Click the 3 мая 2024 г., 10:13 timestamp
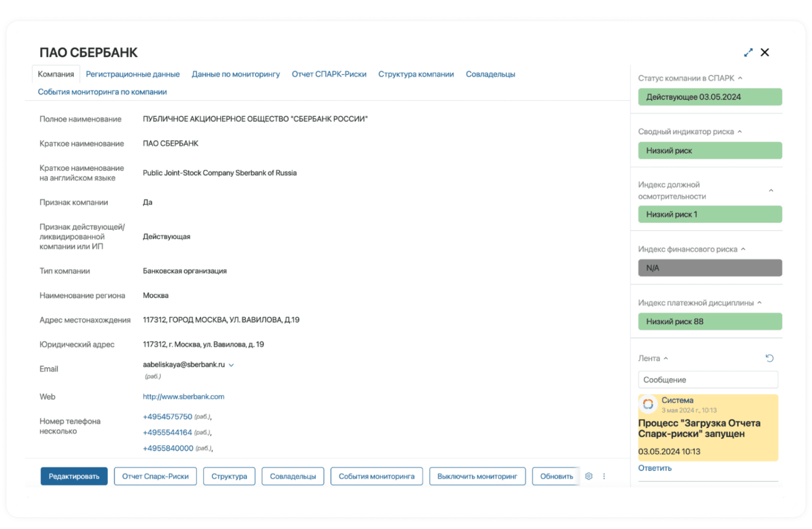Screen dimensions: 812x529 click(x=689, y=410)
